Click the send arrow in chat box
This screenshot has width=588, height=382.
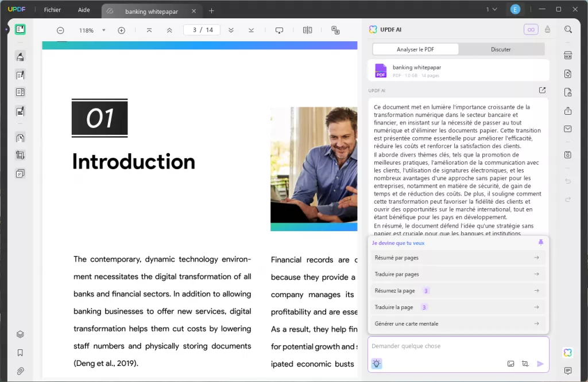click(x=540, y=364)
